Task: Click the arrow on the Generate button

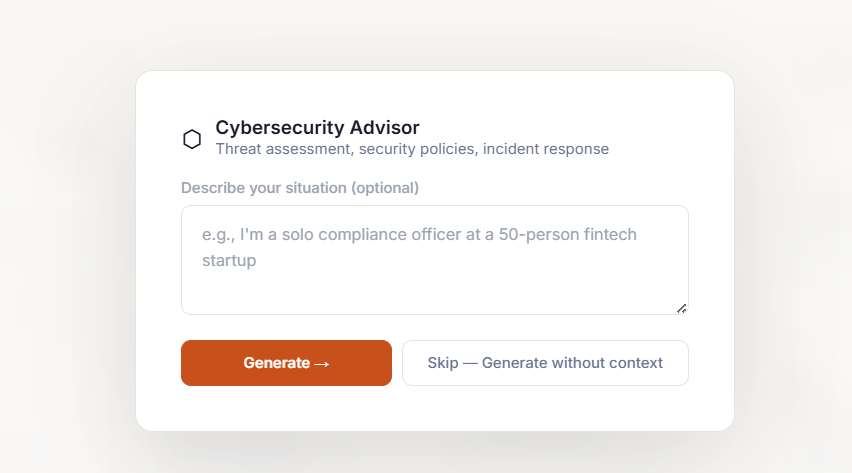Action: pyautogui.click(x=322, y=364)
